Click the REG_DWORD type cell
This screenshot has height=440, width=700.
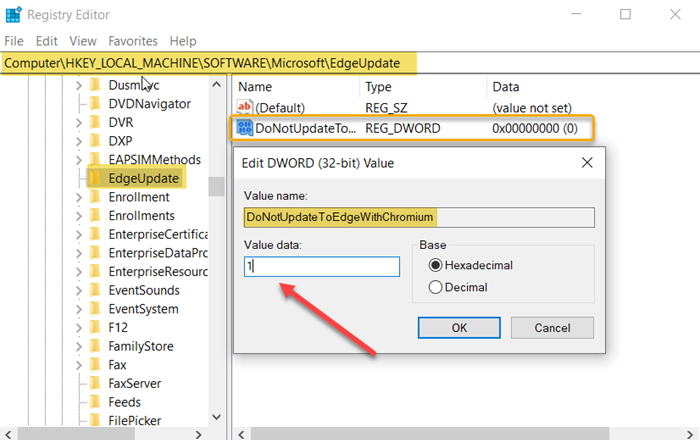[403, 129]
